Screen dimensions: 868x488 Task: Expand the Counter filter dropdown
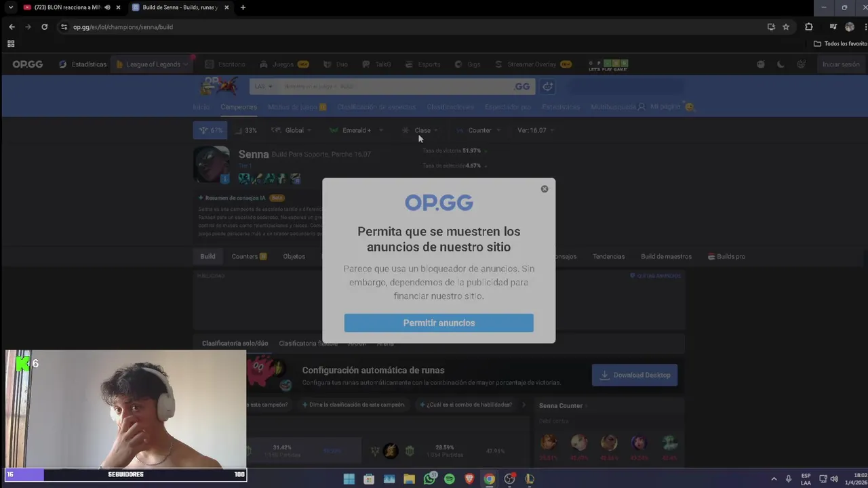tap(479, 130)
